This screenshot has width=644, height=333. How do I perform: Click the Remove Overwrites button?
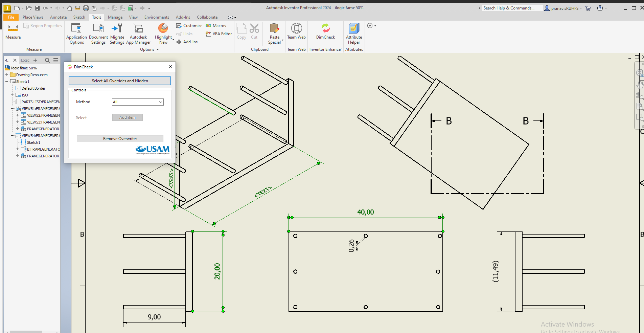click(x=120, y=139)
